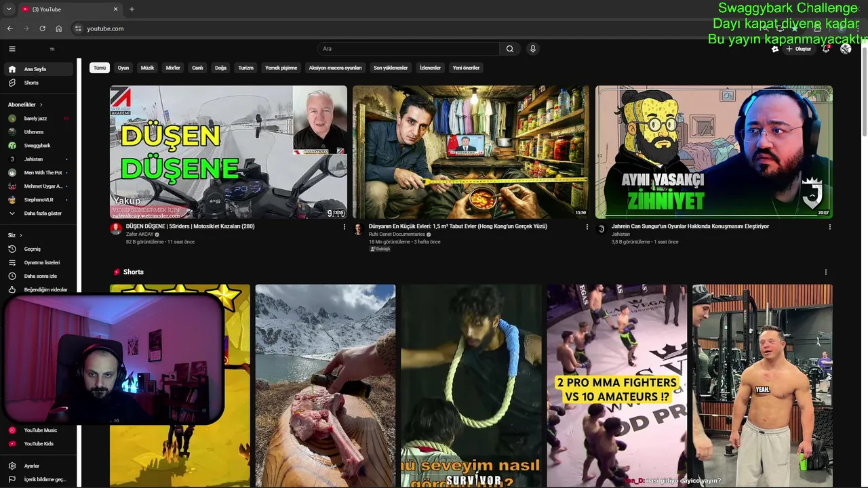This screenshot has height=488, width=868.
Task: Select the Tümü filter chip
Action: 100,68
